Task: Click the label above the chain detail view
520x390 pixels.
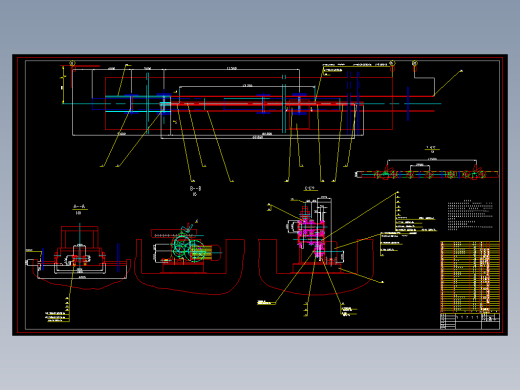Action: (x=432, y=149)
